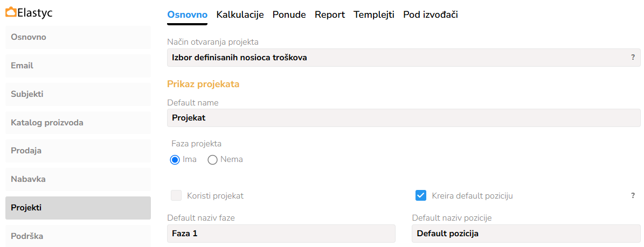Open the Način otvaranja projekta dropdown

tap(399, 58)
